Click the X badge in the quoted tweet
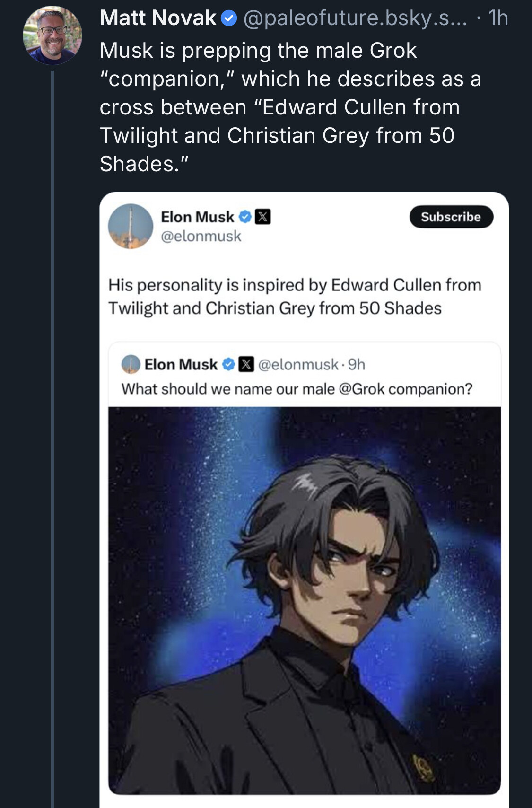The image size is (532, 808). click(246, 364)
